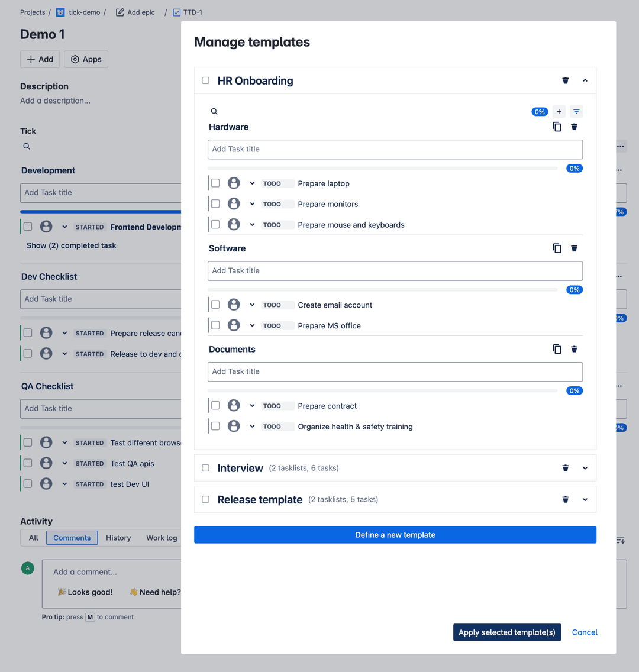
Task: Assign user for Prepare monitors task
Action: pyautogui.click(x=234, y=203)
